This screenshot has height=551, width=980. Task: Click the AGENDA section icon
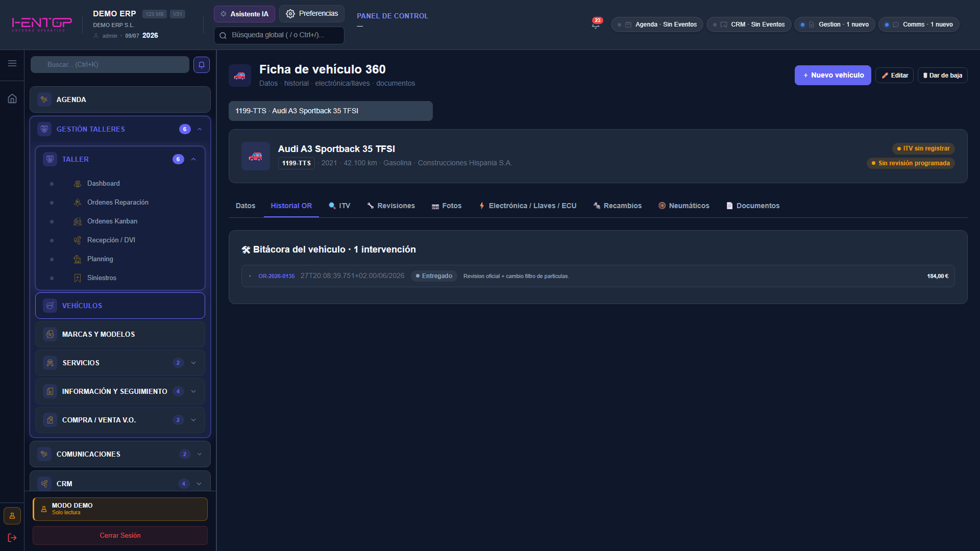[x=44, y=99]
